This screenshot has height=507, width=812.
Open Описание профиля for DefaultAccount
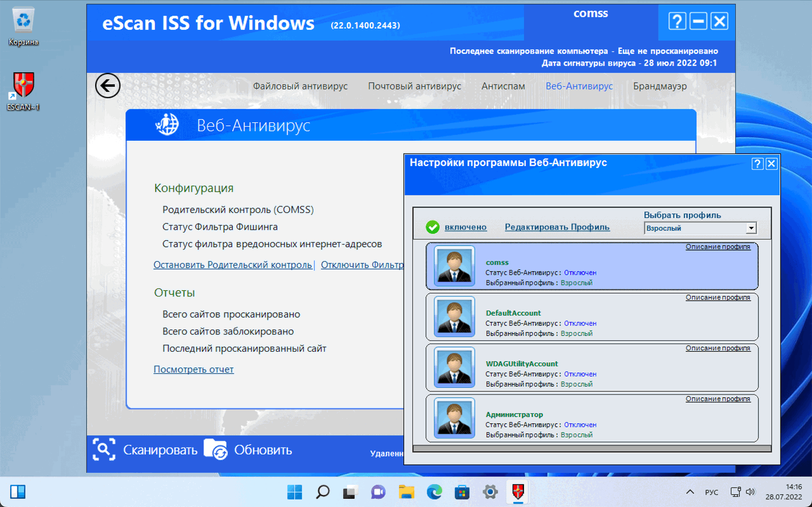[x=718, y=298]
